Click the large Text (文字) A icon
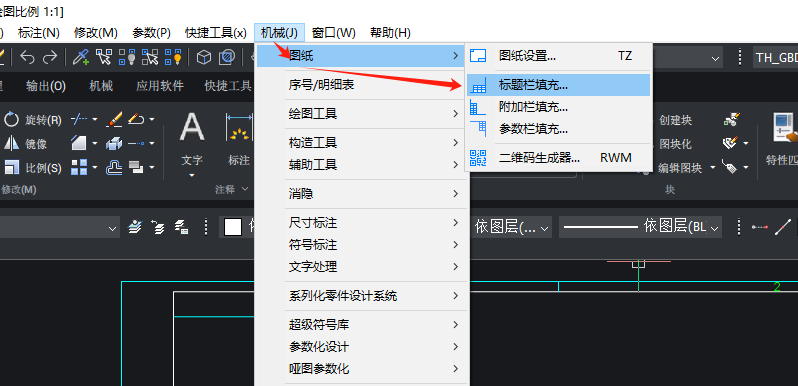The image size is (798, 386). click(192, 127)
